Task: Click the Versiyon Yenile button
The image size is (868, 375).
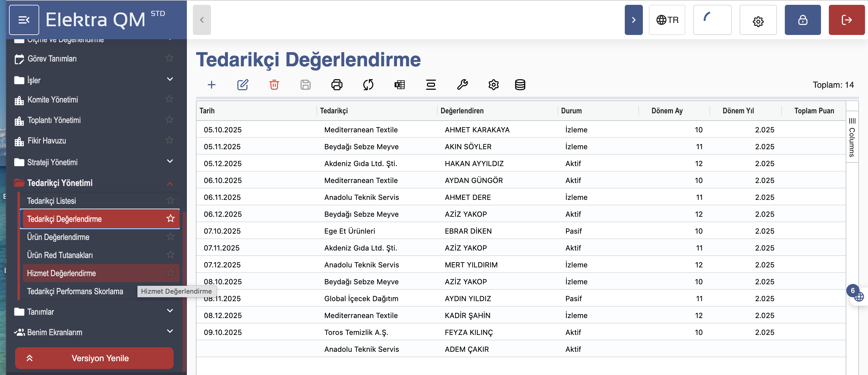Action: coord(94,358)
